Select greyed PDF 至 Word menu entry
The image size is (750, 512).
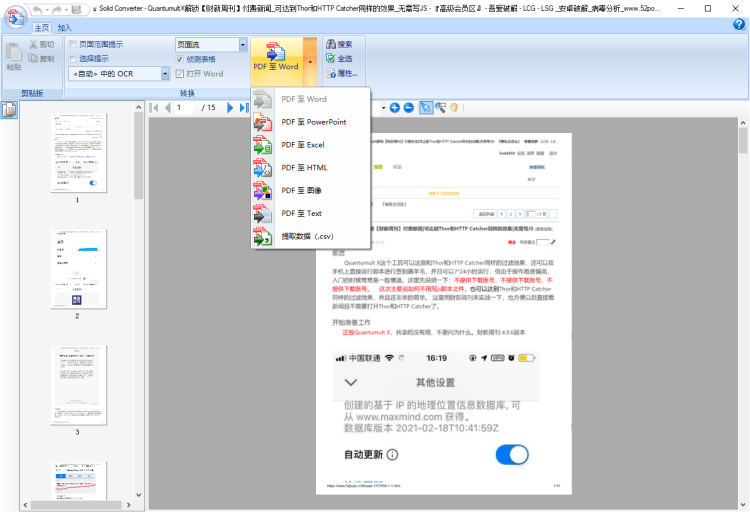coord(311,99)
